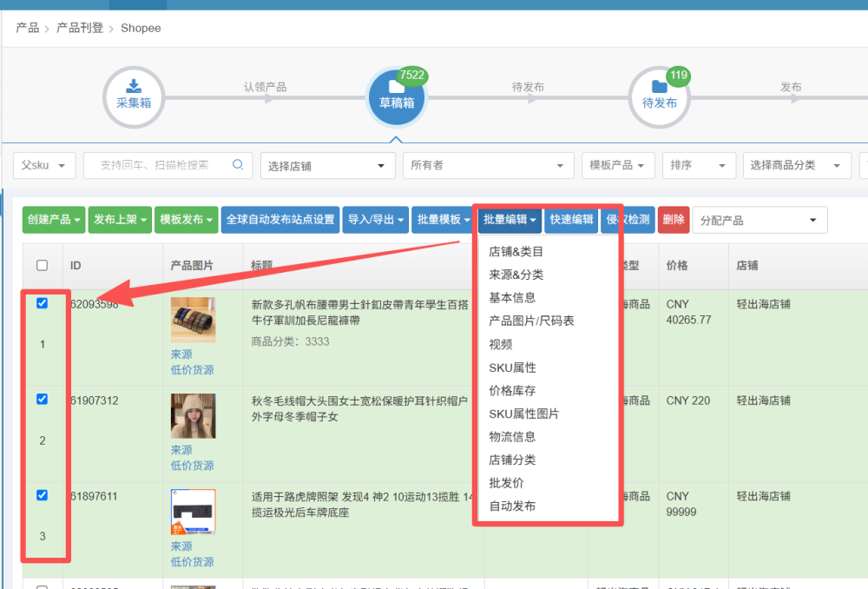
Task: Expand the 批量模板 dropdown button
Action: [x=444, y=220]
